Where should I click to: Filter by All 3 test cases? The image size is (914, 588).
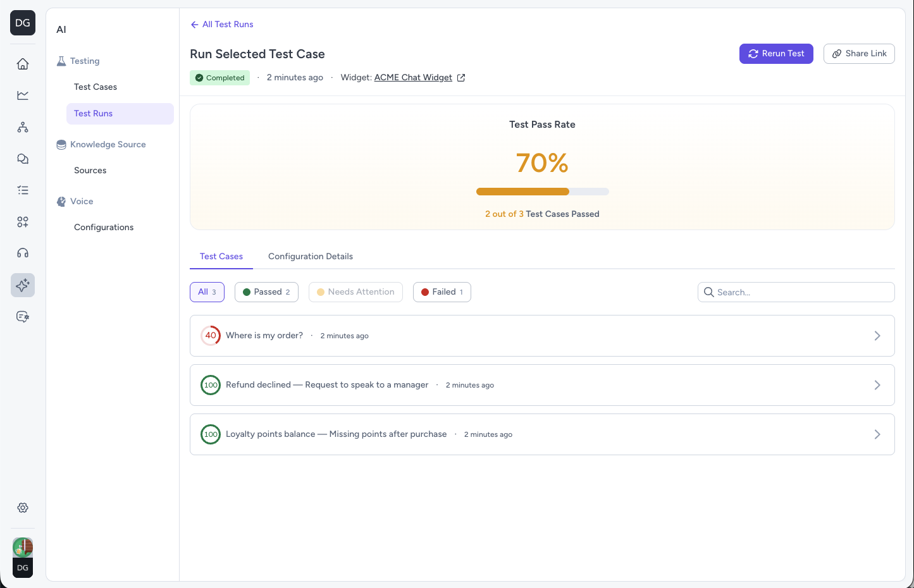[x=207, y=292]
